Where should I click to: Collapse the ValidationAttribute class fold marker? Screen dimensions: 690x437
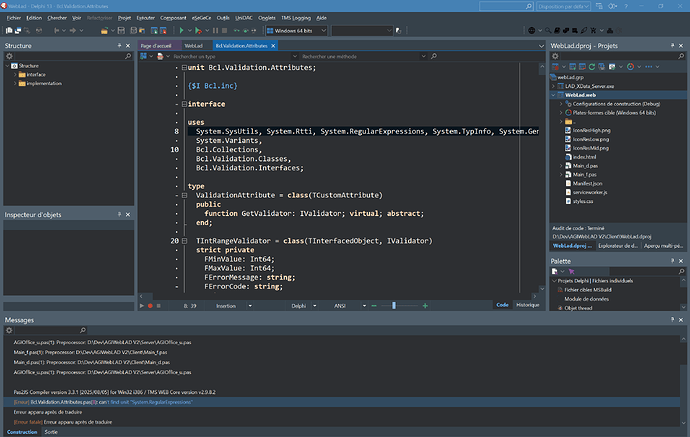pyautogui.click(x=184, y=195)
